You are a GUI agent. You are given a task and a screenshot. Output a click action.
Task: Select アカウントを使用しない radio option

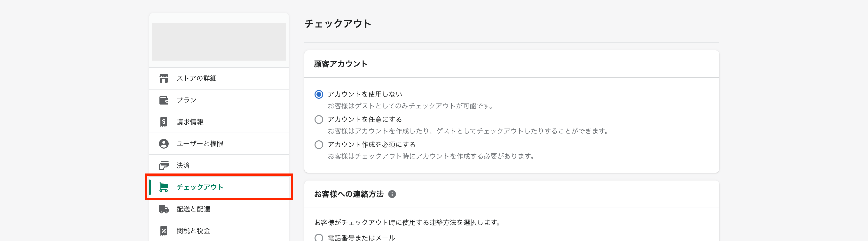pos(319,94)
